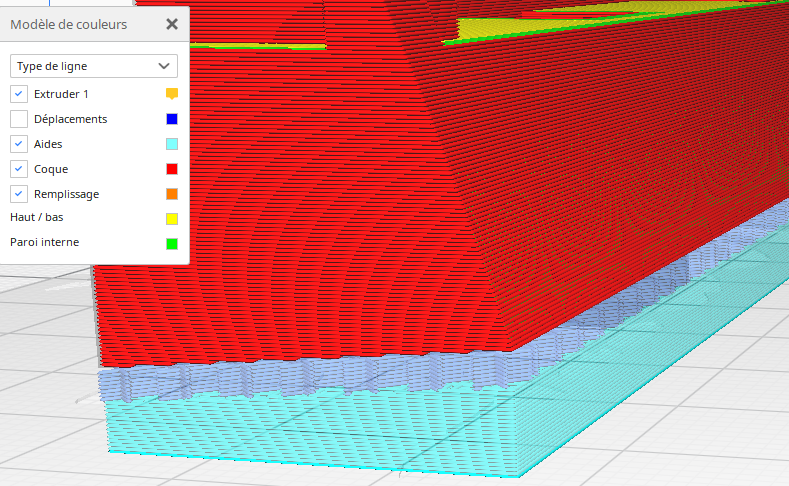Uncheck the Remplissage checkbox
The height and width of the screenshot is (486, 789).
tap(19, 194)
